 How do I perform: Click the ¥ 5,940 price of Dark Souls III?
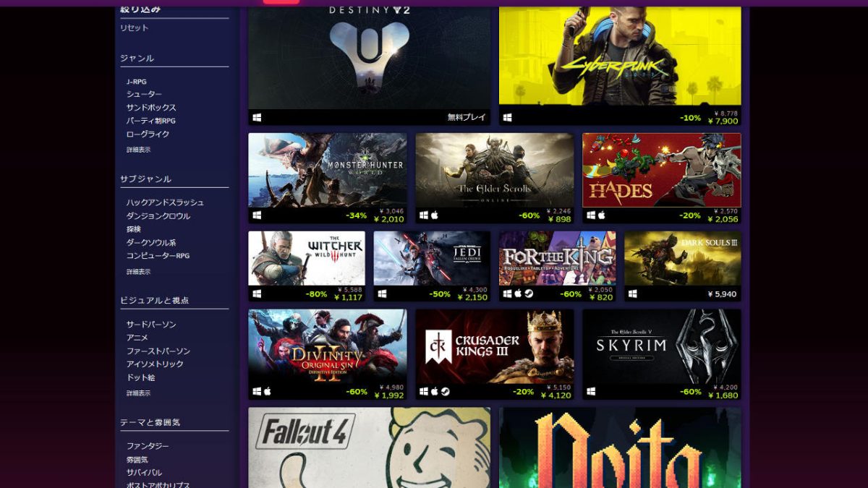click(722, 294)
